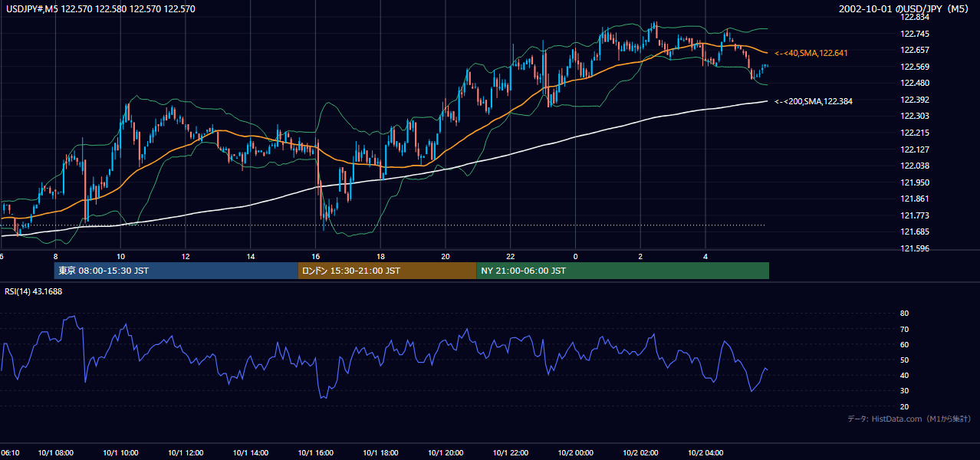Click price axis value 122.127
Viewport: 980px width, 460px height.
[915, 149]
